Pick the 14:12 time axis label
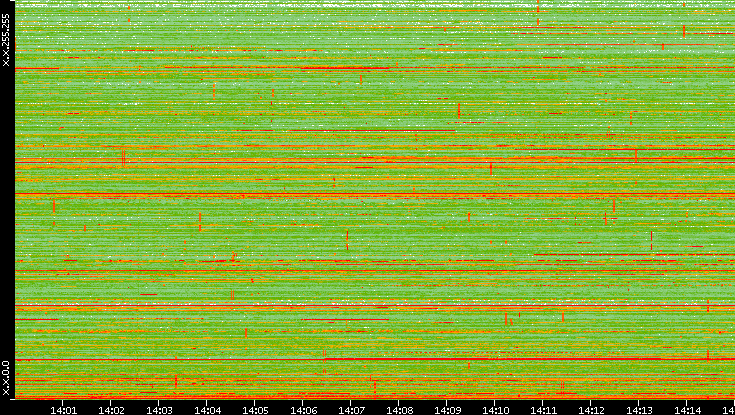The height and width of the screenshot is (415, 735). coord(591,410)
